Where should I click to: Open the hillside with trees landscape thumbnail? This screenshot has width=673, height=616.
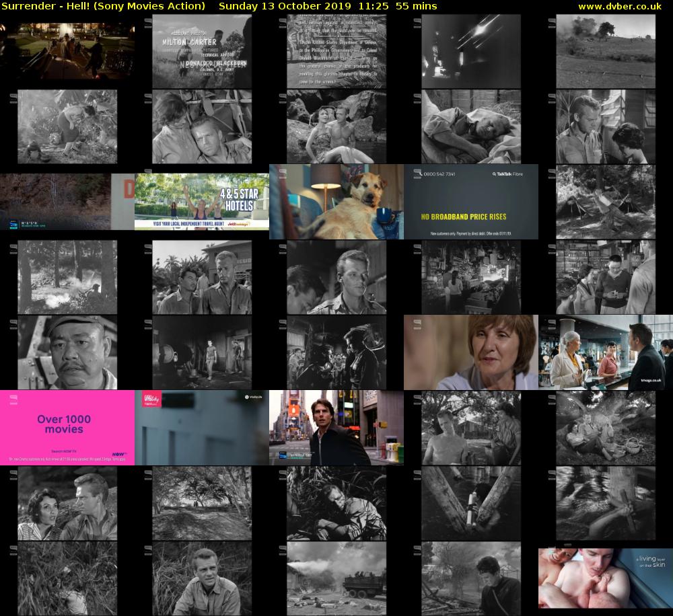click(x=606, y=52)
